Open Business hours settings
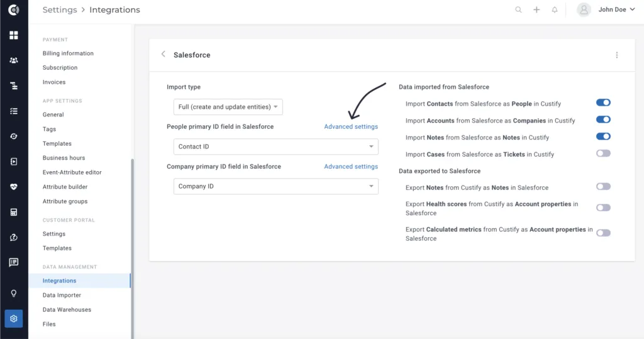Screen dimensions: 644x339 [x=64, y=158]
